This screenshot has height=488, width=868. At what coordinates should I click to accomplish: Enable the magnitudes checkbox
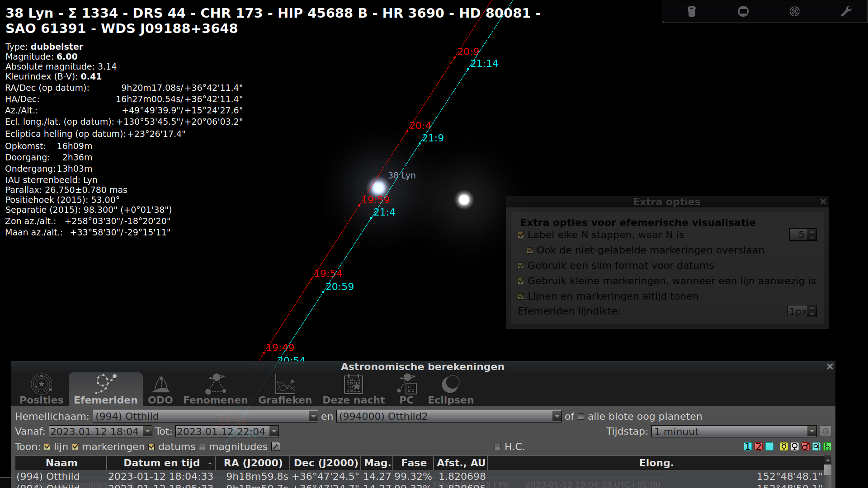[x=202, y=447]
